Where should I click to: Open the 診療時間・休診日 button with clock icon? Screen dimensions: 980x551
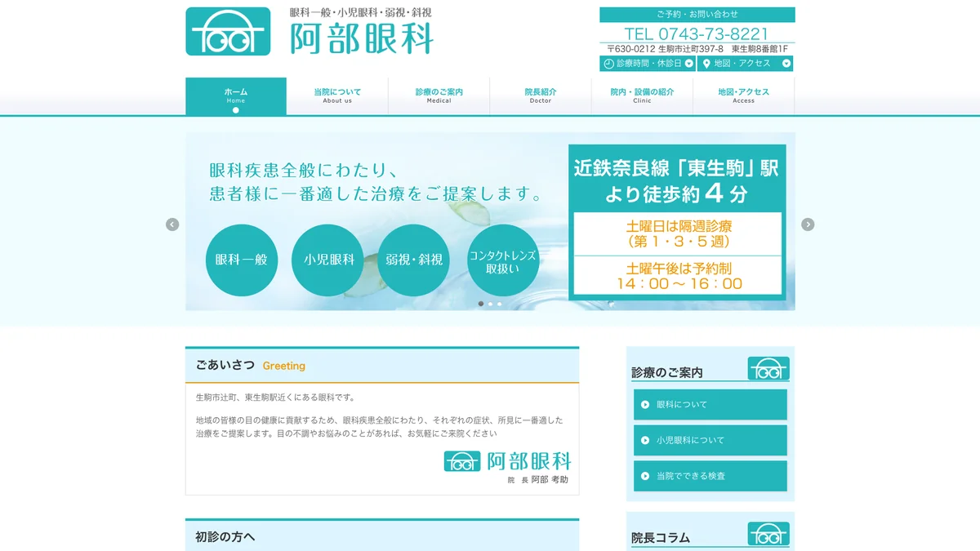pos(648,64)
